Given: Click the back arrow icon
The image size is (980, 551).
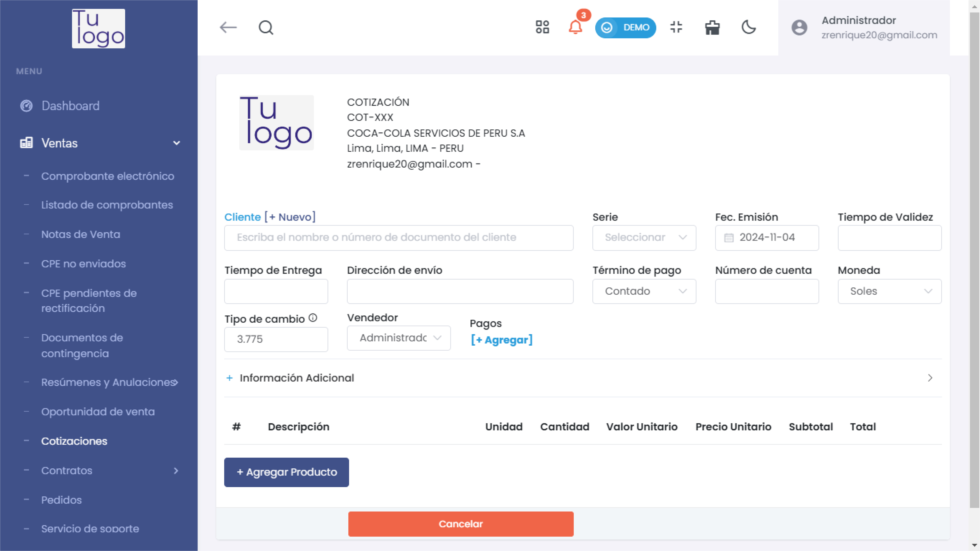Looking at the screenshot, I should (228, 27).
